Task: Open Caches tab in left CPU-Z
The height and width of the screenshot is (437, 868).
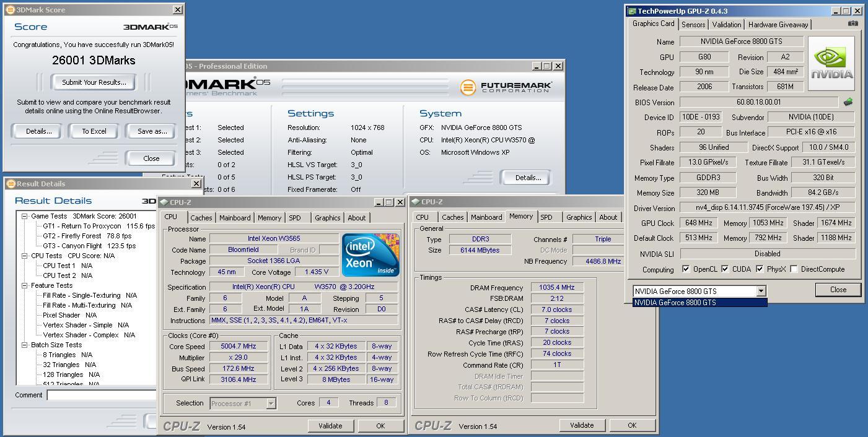Action: tap(201, 218)
